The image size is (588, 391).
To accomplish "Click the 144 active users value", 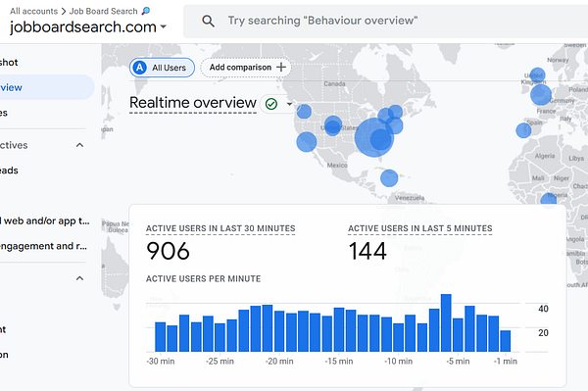I will pyautogui.click(x=367, y=251).
